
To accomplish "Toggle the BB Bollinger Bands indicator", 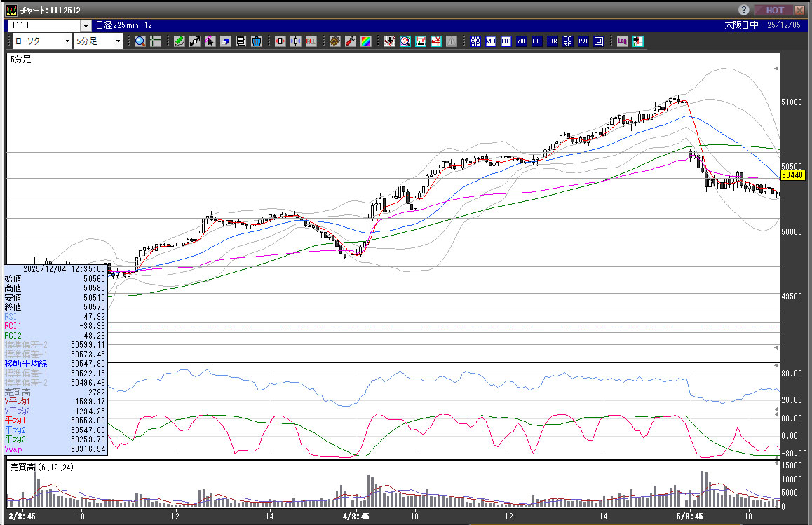I will (x=506, y=41).
